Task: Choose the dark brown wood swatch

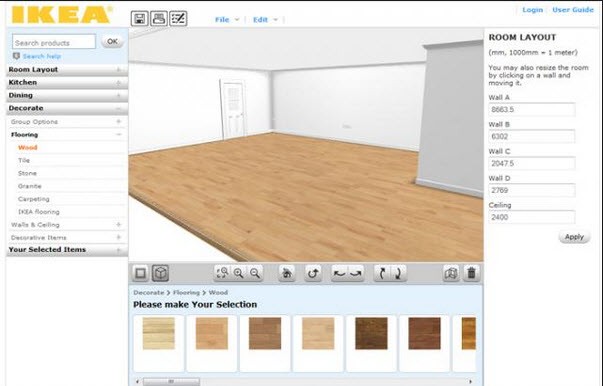Action: [x=371, y=333]
